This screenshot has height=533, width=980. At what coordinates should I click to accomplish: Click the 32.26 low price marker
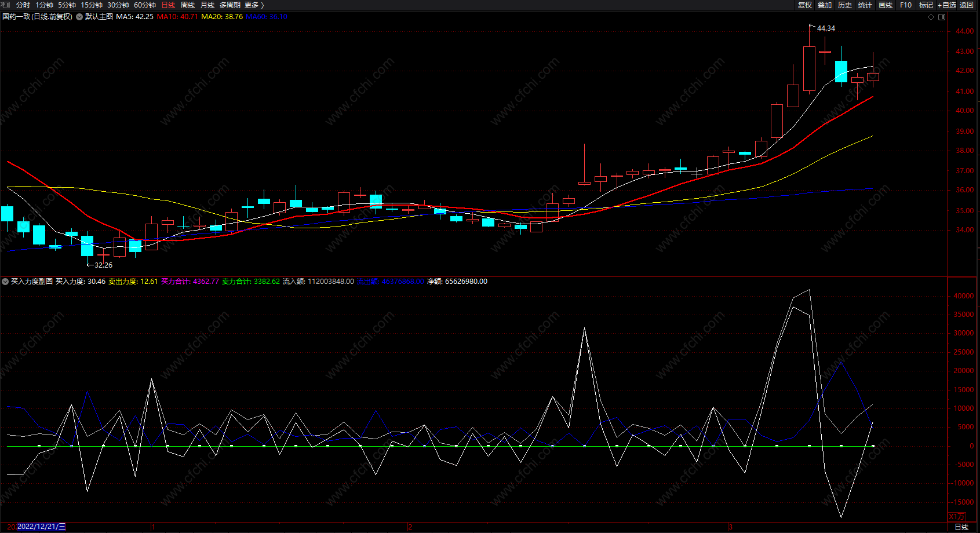pyautogui.click(x=103, y=265)
